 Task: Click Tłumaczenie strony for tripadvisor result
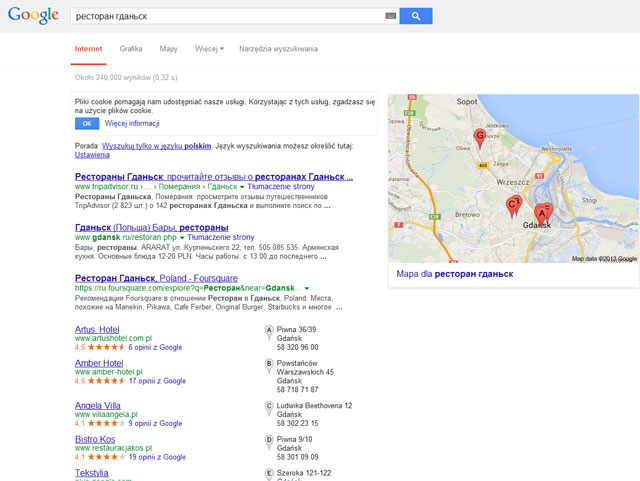(281, 187)
